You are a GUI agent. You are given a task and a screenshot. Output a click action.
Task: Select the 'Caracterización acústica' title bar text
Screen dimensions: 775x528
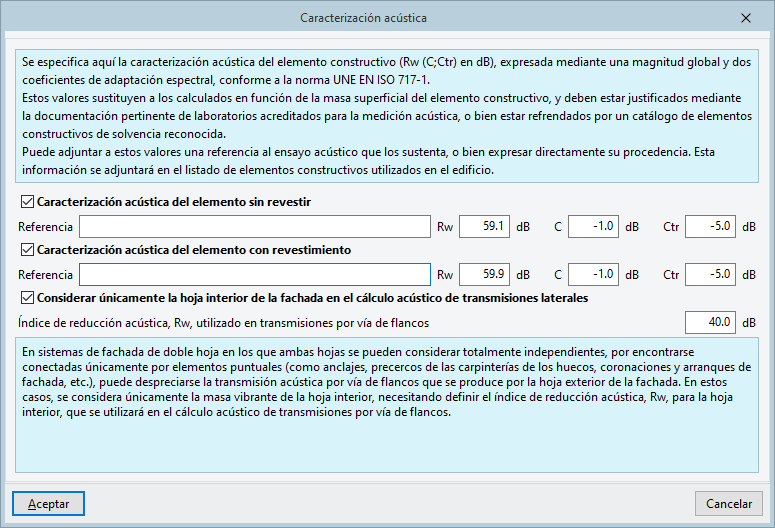[363, 18]
